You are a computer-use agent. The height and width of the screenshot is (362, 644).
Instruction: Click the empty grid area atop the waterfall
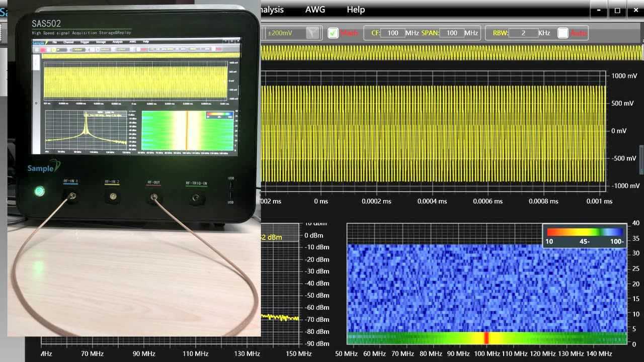pyautogui.click(x=443, y=234)
